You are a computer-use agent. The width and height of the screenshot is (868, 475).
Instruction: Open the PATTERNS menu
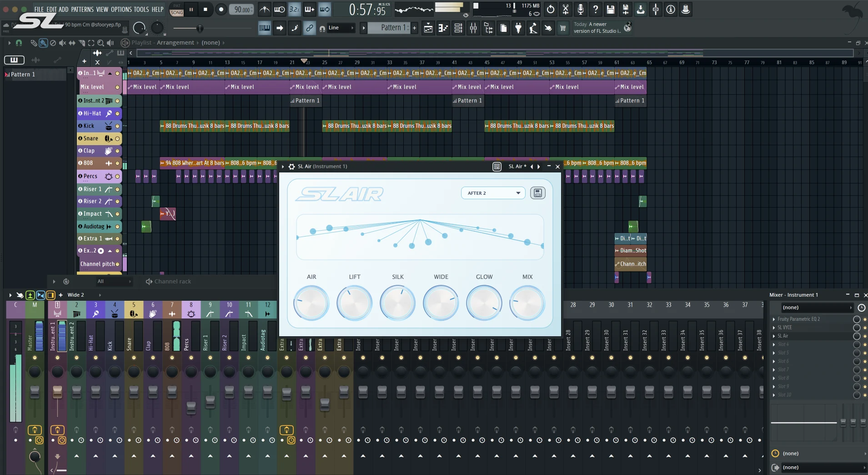(82, 9)
